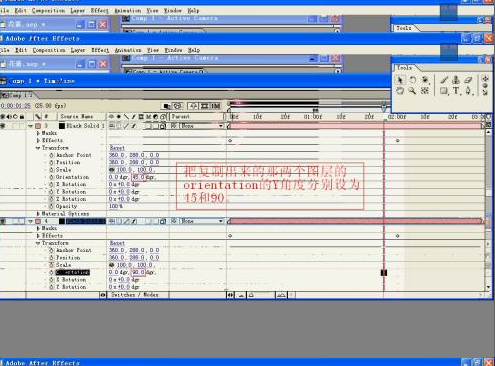
Task: Click current time indicator in timeline ruler
Action: coord(384,107)
